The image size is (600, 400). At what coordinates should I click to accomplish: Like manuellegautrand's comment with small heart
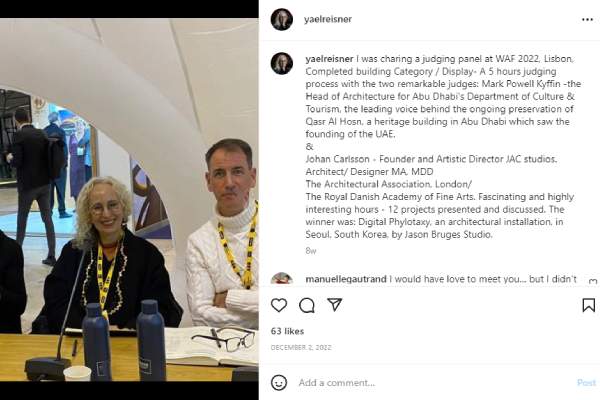tap(593, 281)
